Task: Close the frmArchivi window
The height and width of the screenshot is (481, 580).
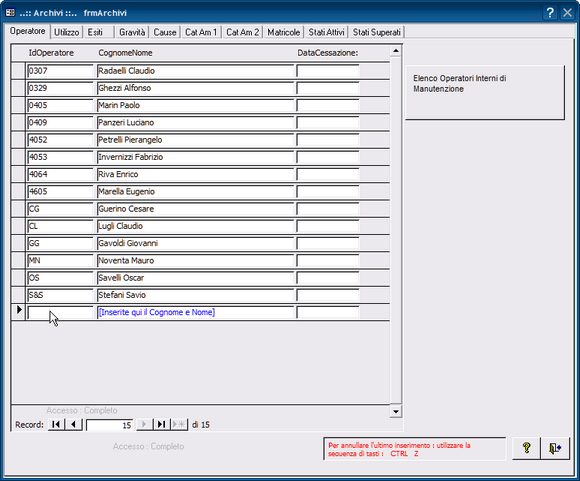Action: pos(567,13)
